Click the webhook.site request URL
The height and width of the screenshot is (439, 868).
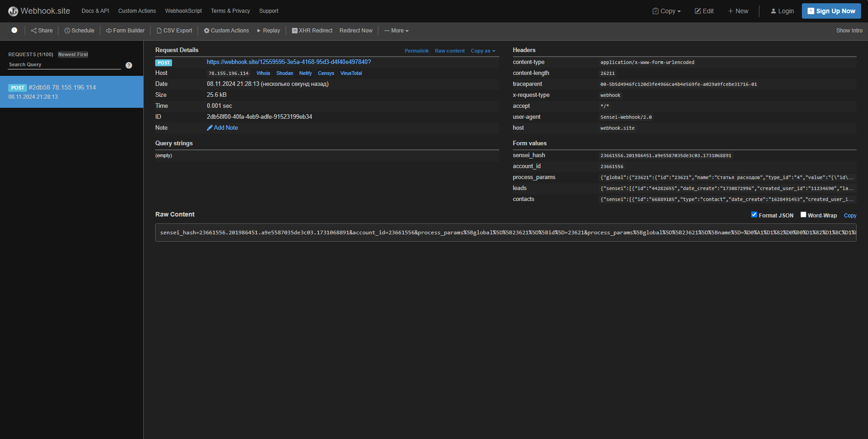[289, 62]
